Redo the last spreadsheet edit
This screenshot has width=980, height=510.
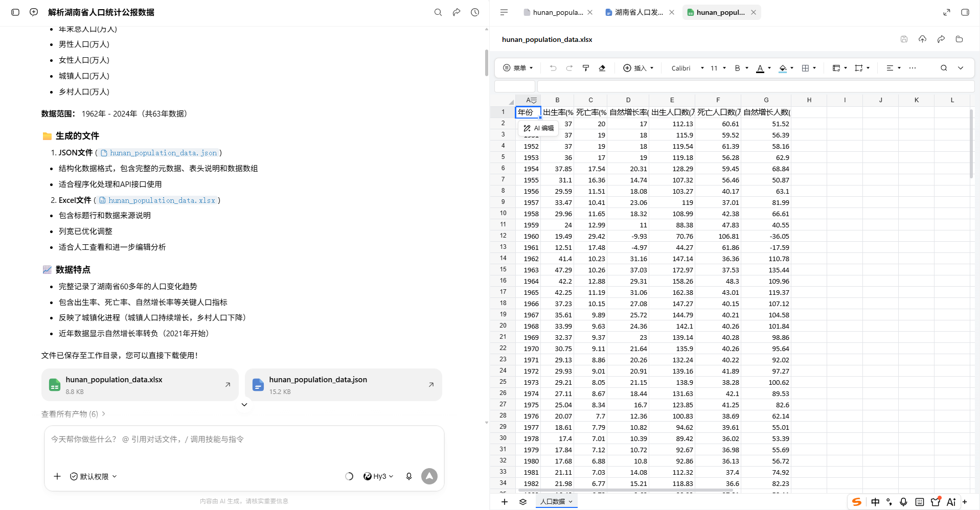coord(569,68)
